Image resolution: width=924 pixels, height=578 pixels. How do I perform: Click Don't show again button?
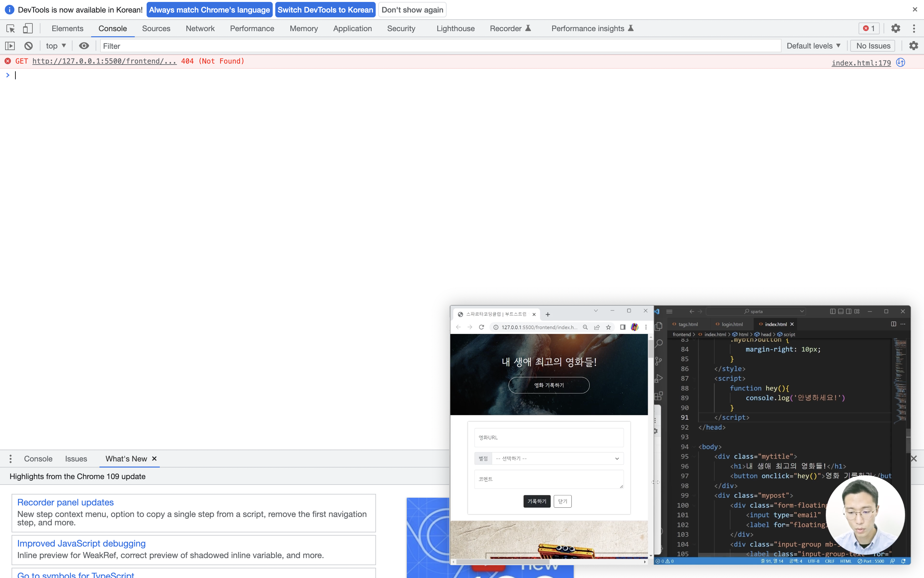tap(412, 10)
